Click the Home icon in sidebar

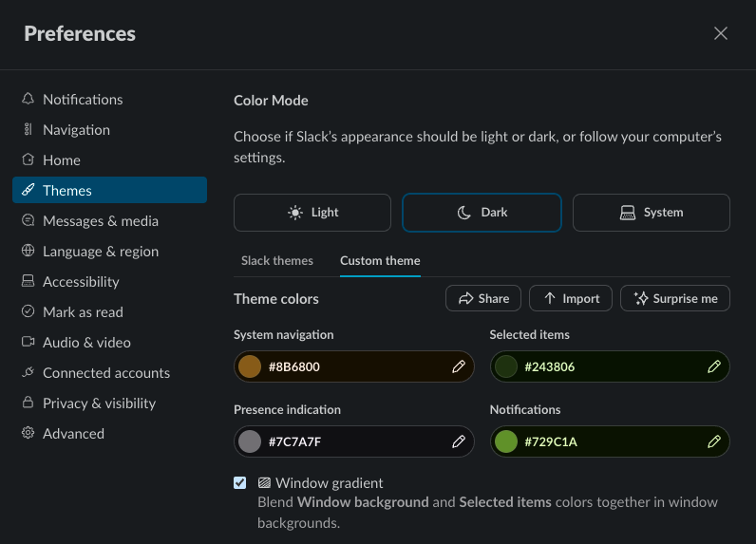tap(28, 159)
